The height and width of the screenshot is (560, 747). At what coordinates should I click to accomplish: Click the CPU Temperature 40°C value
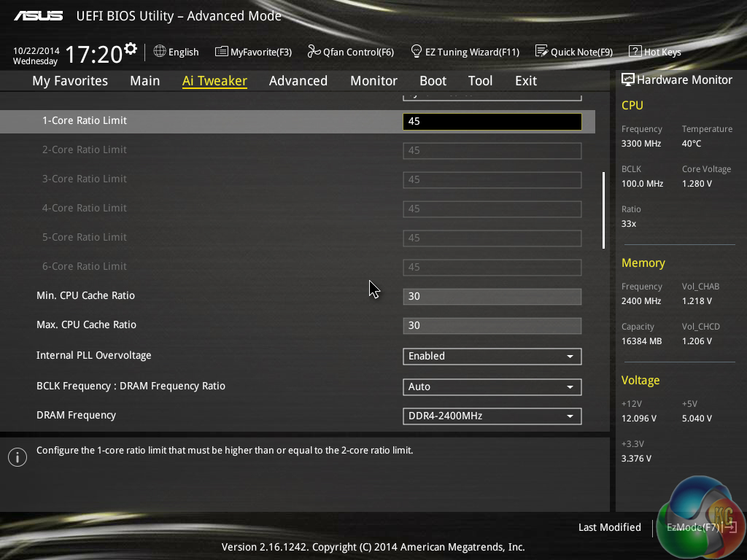point(692,144)
